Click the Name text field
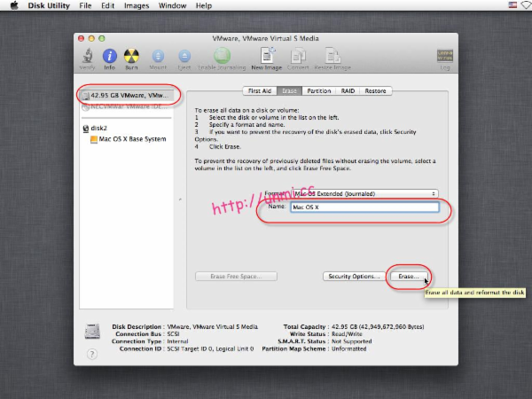 364,207
